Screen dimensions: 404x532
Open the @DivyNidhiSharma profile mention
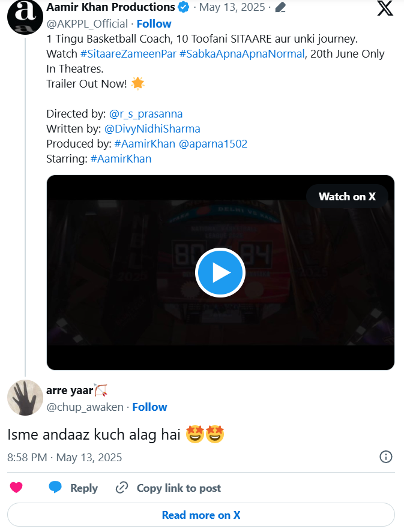[x=152, y=129]
